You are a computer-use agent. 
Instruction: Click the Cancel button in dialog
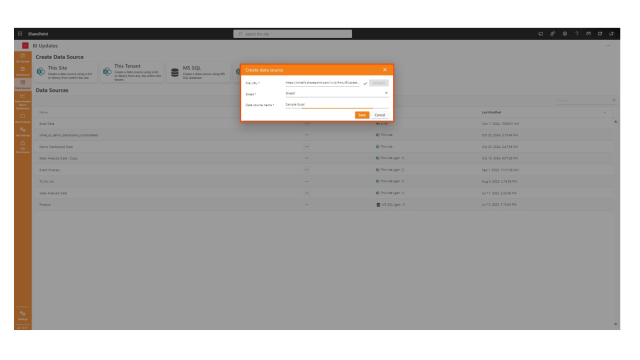pyautogui.click(x=380, y=115)
